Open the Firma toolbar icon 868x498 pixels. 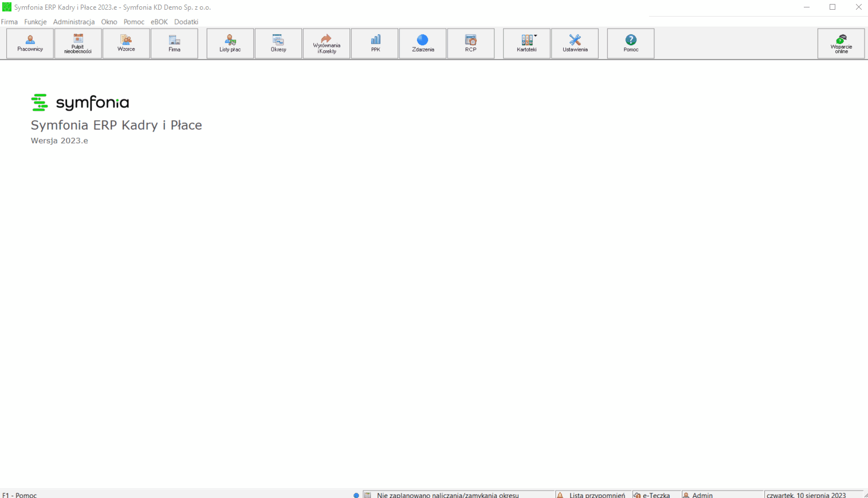pos(174,44)
